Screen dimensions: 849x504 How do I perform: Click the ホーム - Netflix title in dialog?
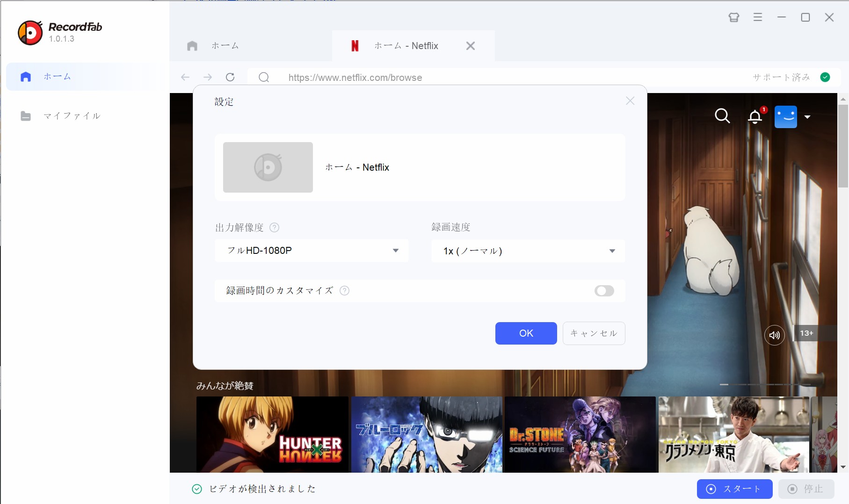[x=357, y=167]
